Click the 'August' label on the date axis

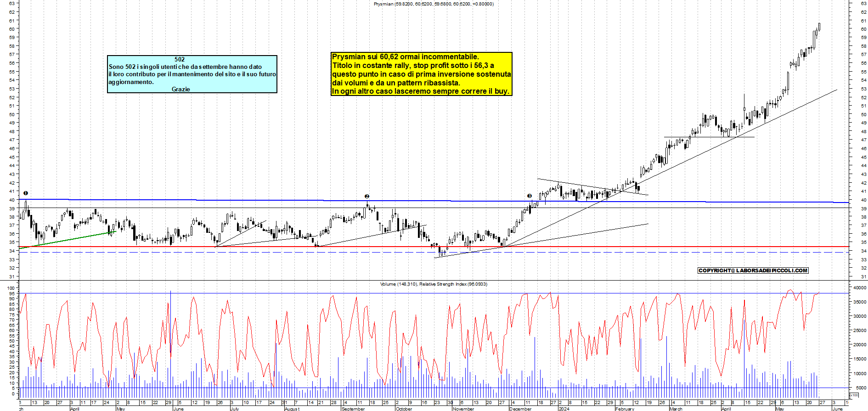292,409
